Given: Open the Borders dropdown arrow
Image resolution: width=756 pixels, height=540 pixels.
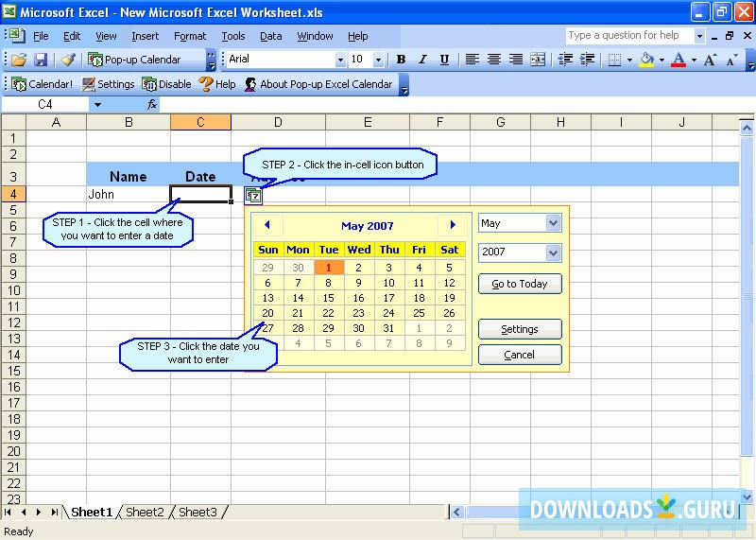Looking at the screenshot, I should tap(629, 60).
